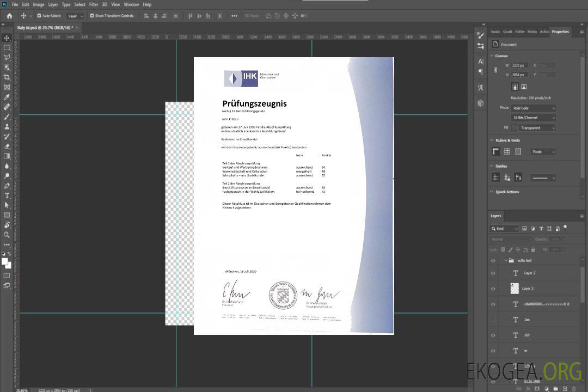
Task: Hide the '169' text layer eye icon
Action: coord(493,335)
